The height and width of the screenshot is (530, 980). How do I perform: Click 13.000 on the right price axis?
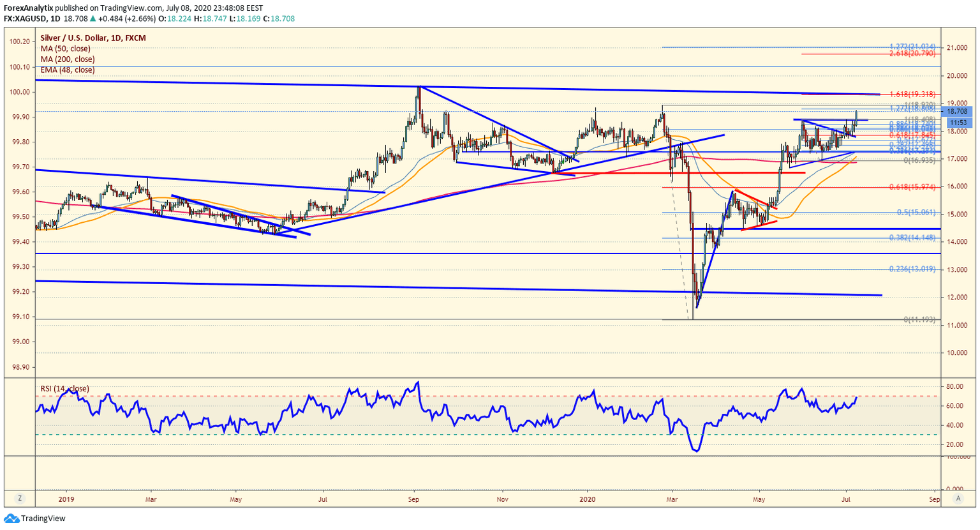(957, 270)
